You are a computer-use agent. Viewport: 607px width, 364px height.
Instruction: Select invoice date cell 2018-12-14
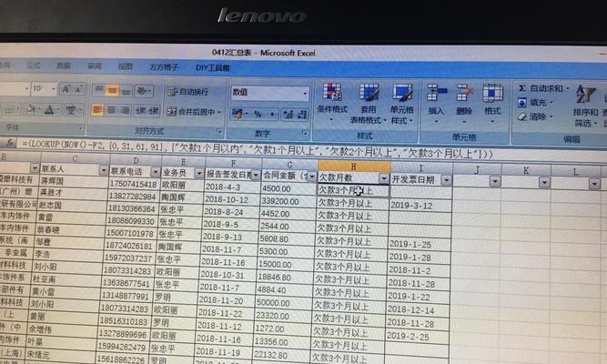click(418, 309)
